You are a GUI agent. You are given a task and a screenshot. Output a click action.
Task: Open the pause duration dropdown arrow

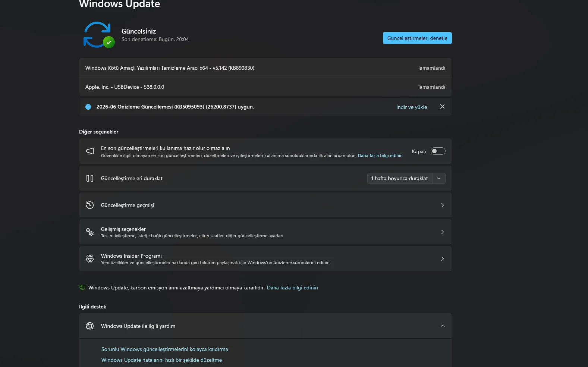(x=439, y=178)
